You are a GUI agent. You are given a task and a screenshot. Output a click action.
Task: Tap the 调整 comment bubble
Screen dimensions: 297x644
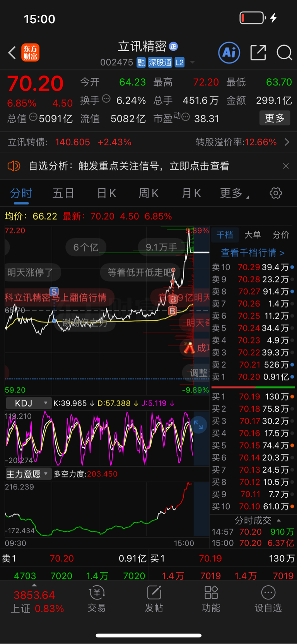tap(196, 373)
